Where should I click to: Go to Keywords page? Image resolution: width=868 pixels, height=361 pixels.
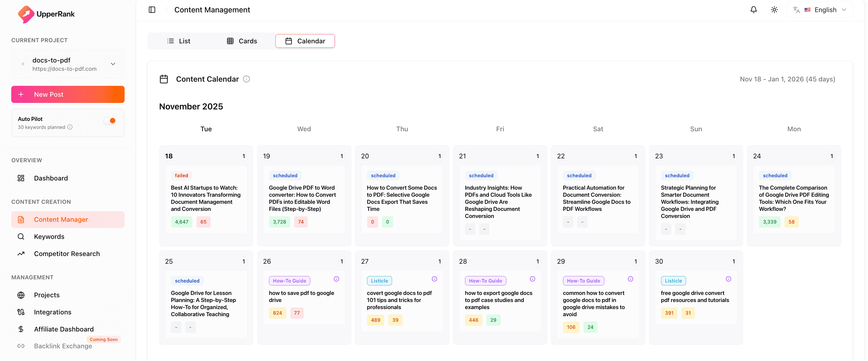point(49,237)
